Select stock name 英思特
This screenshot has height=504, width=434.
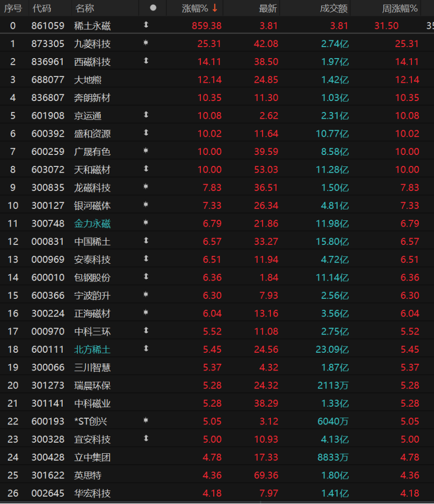(88, 476)
